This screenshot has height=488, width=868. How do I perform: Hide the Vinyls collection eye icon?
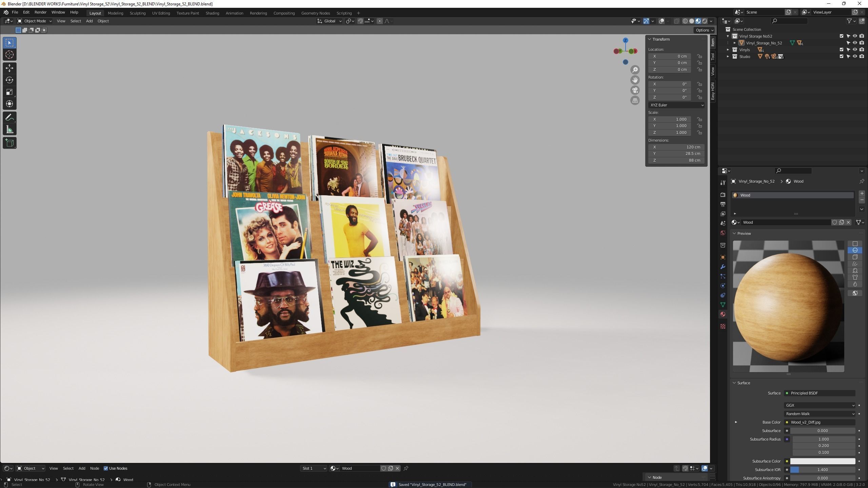pyautogui.click(x=855, y=50)
